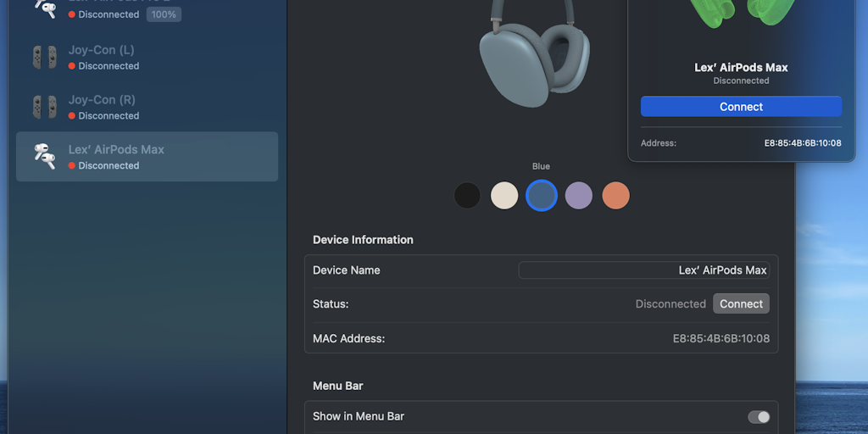
Task: Click the AirPods Max headphone preview image
Action: (x=535, y=53)
